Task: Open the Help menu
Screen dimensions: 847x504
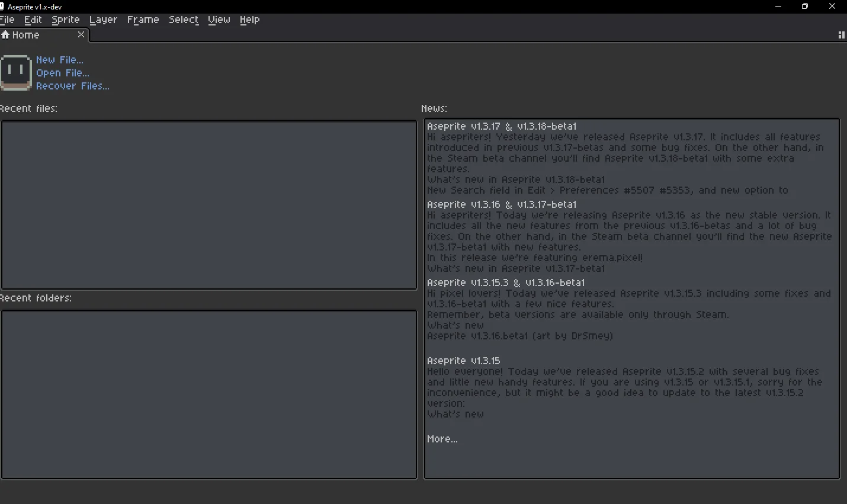Action: (x=250, y=20)
